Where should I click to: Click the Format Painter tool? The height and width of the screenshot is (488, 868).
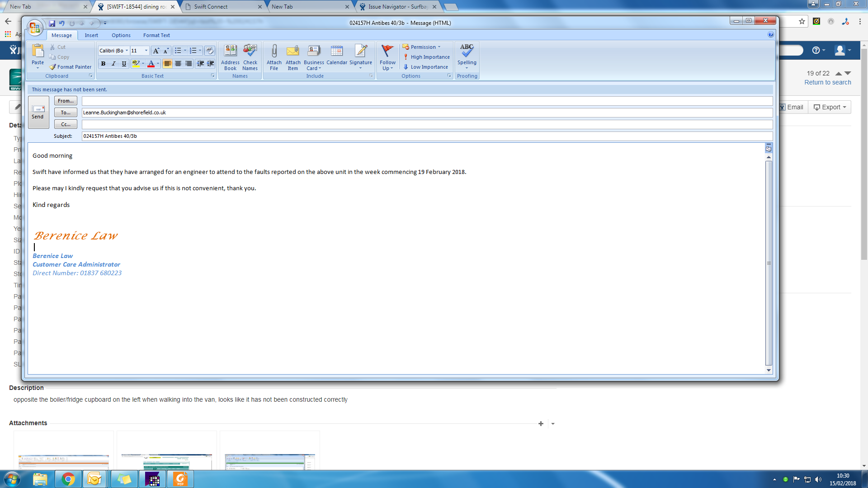(71, 67)
